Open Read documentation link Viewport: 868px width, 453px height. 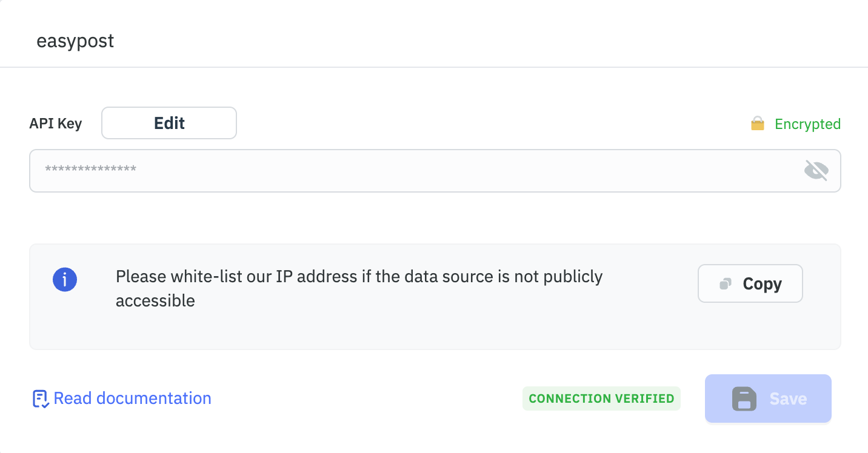coord(132,398)
